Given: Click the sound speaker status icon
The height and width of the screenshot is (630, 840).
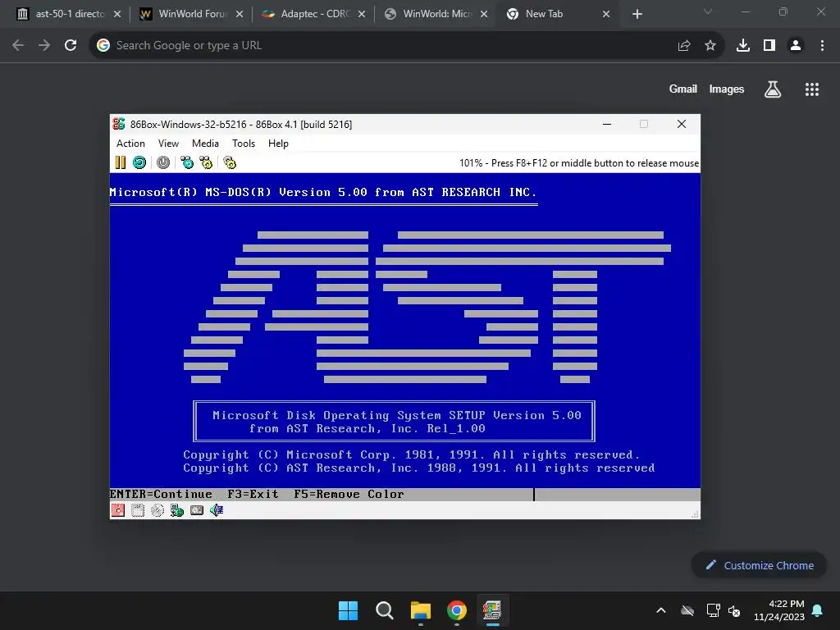Looking at the screenshot, I should 217,510.
